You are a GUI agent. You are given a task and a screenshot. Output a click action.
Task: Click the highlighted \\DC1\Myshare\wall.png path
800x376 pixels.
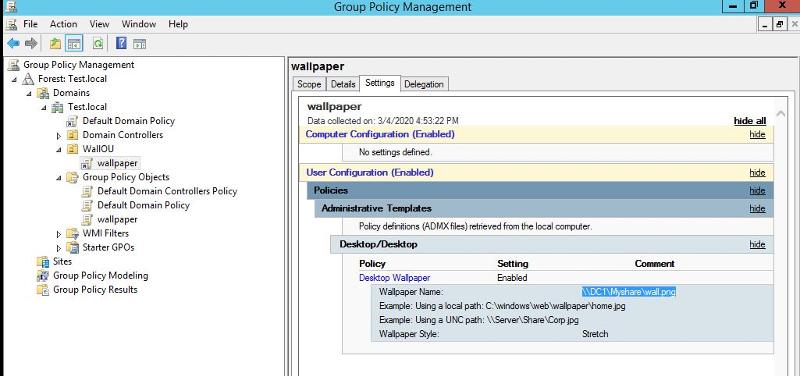point(629,292)
